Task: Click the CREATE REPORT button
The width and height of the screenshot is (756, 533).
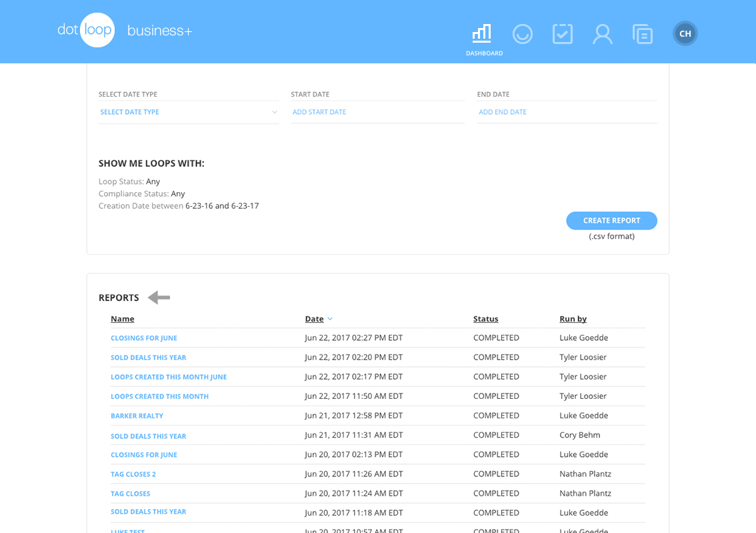Action: tap(611, 220)
